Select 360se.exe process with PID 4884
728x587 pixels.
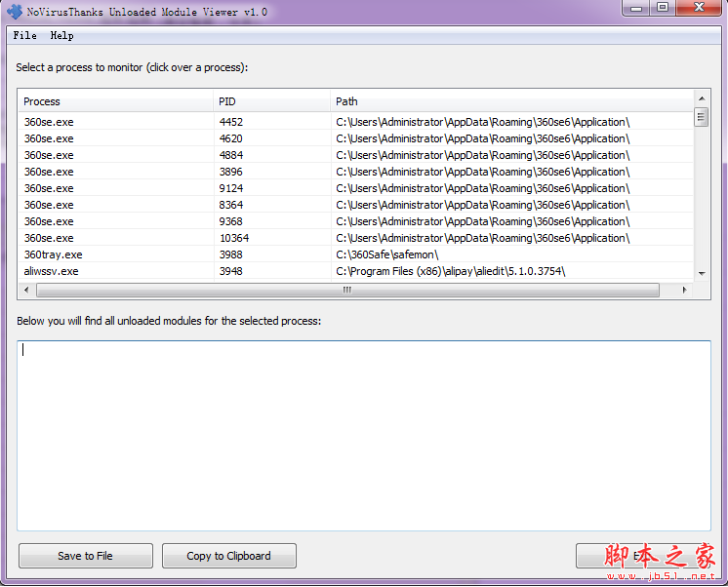point(355,155)
